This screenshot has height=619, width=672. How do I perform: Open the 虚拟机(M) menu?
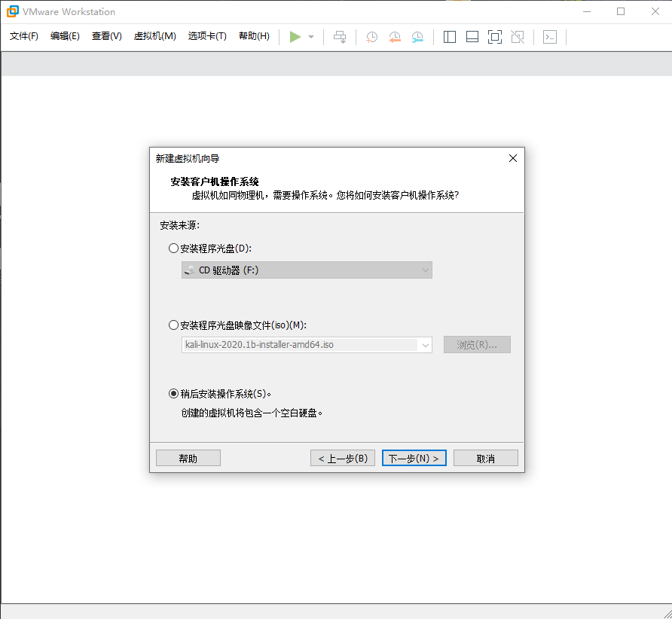[154, 36]
